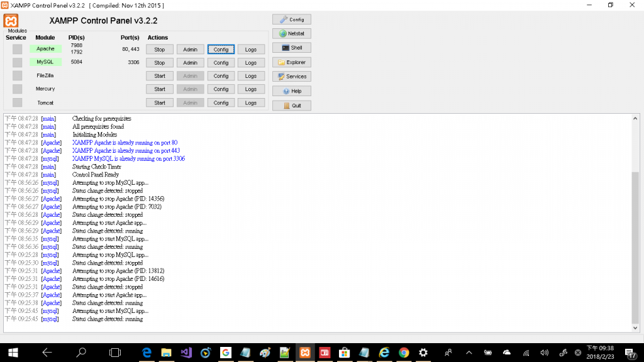
Task: Click log line 'Starting Check-Timer'
Action: point(97,167)
